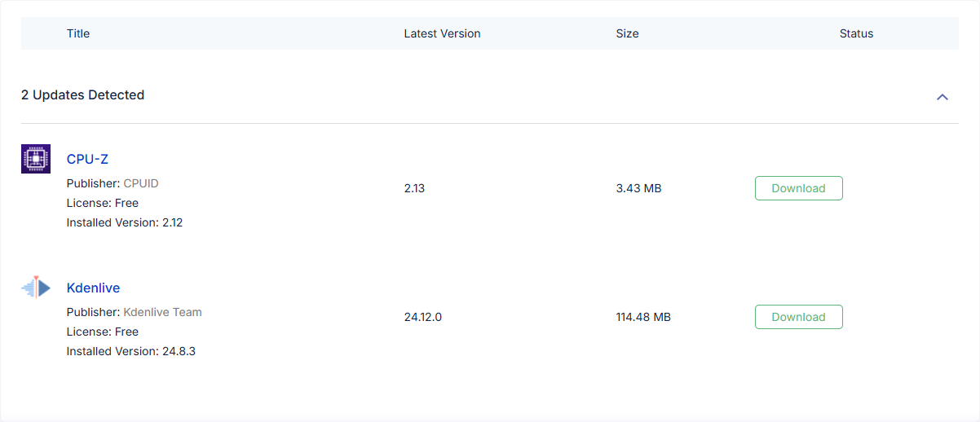The height and width of the screenshot is (422, 980).
Task: Click Kdenlive latest version 24.12.0
Action: tap(422, 317)
